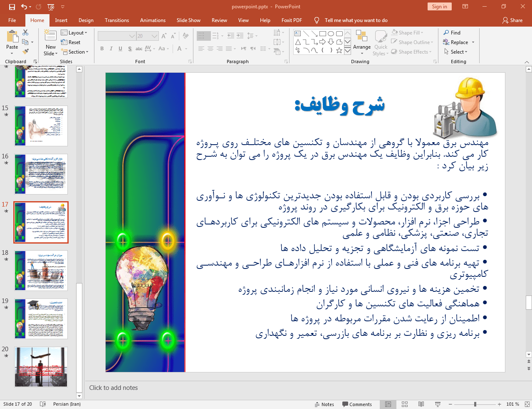Decrease font size with the A-down icon
Screen dimensions: 532x409
click(173, 36)
